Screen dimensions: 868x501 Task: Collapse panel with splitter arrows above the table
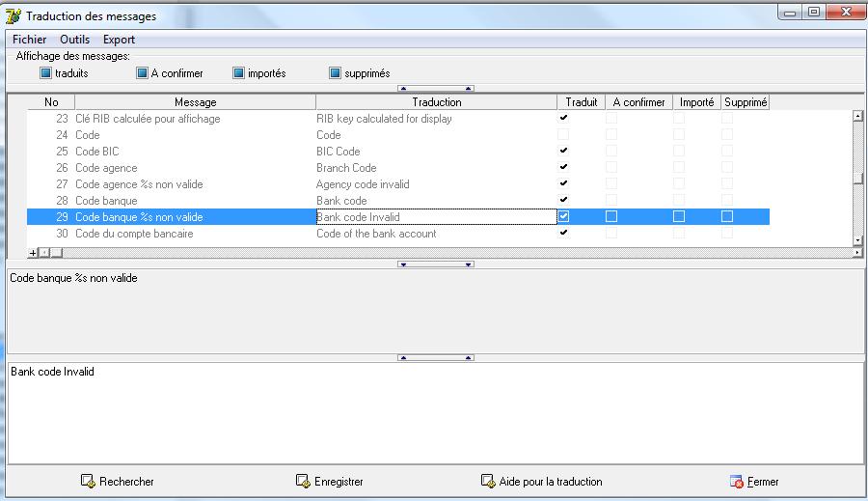tap(436, 88)
